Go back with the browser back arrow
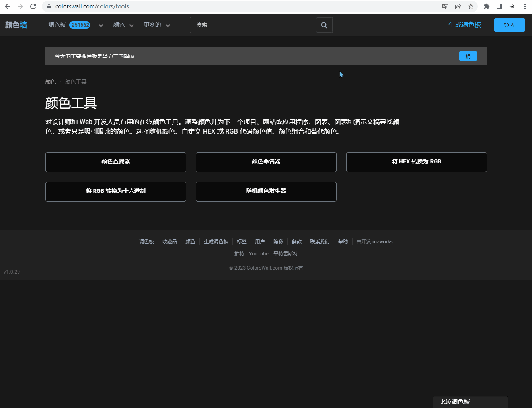The image size is (532, 408). (x=8, y=6)
